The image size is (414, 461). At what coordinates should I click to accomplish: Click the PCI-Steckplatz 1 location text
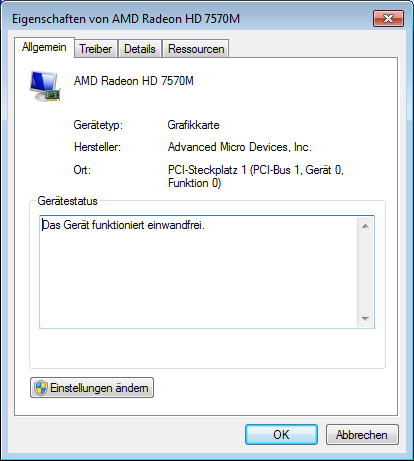(x=256, y=176)
